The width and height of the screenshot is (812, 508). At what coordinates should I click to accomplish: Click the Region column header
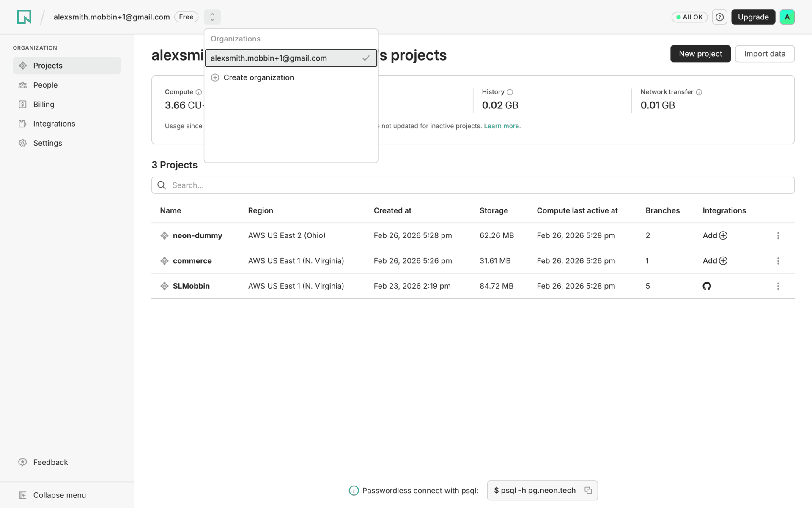tap(261, 210)
